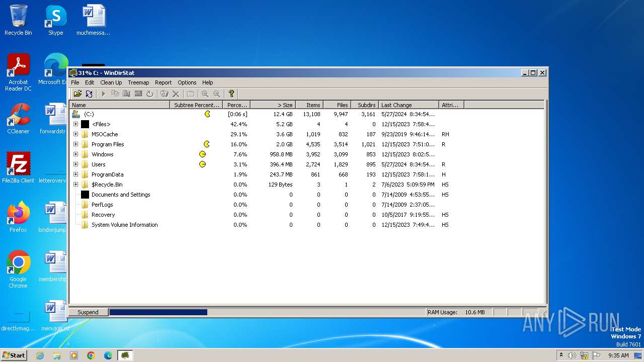This screenshot has height=362, width=644.
Task: Click the folder-shaped Properties toolbar icon
Action: pyautogui.click(x=191, y=94)
